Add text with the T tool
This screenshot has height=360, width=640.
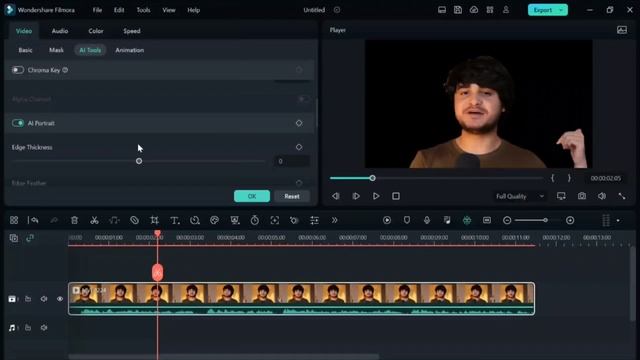coord(175,220)
